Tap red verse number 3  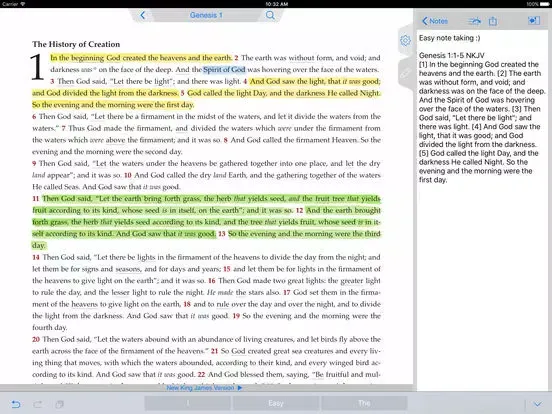52,81
